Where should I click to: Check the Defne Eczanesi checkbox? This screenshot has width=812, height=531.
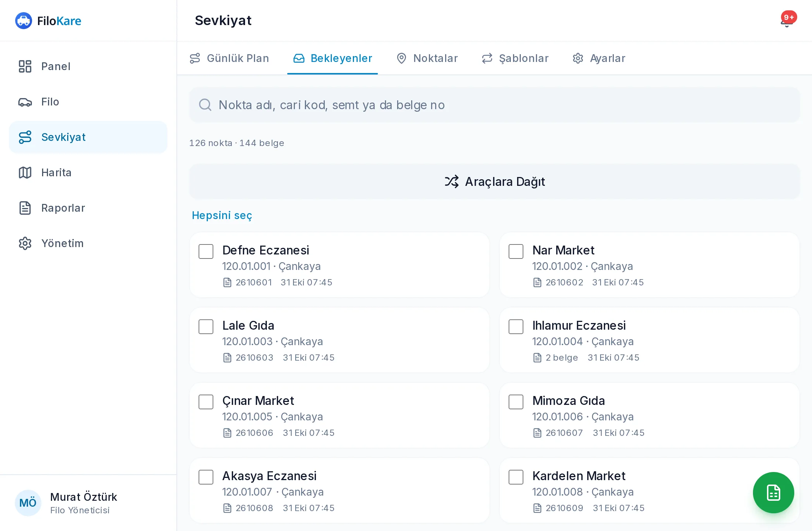206,251
